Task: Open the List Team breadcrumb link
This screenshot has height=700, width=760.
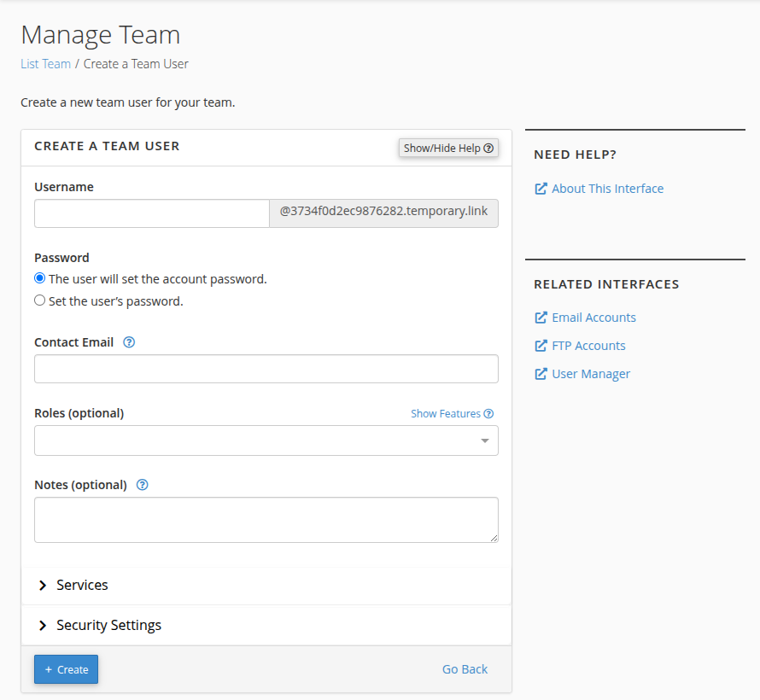Action: click(45, 64)
